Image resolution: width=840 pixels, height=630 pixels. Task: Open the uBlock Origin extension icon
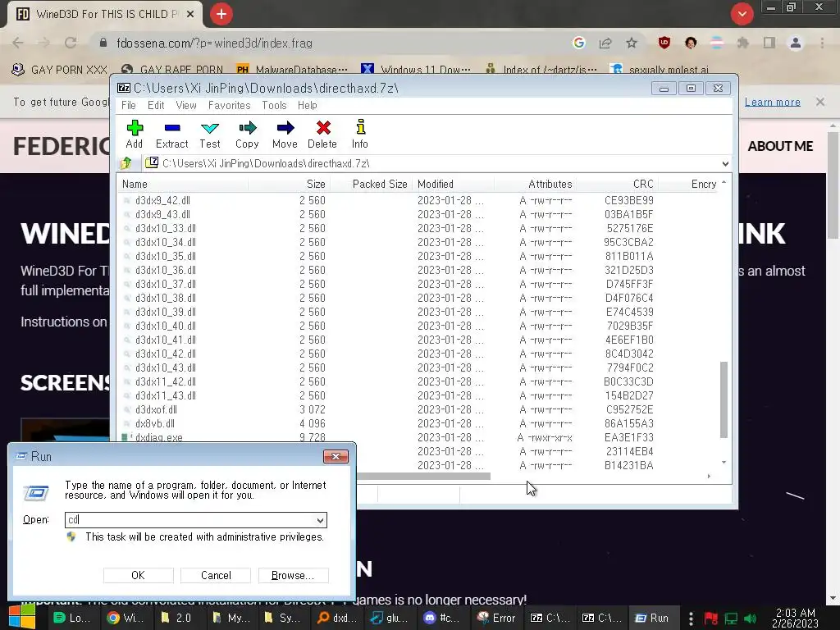pos(664,43)
